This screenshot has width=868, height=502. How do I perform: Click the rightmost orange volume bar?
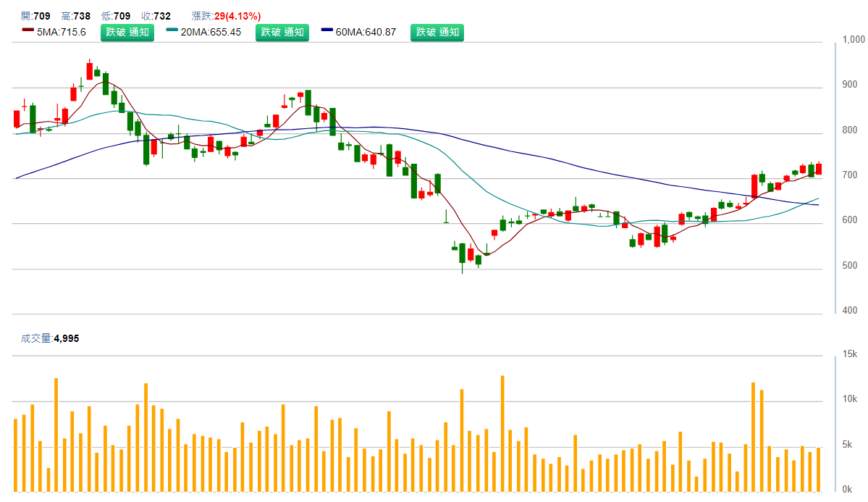point(819,470)
